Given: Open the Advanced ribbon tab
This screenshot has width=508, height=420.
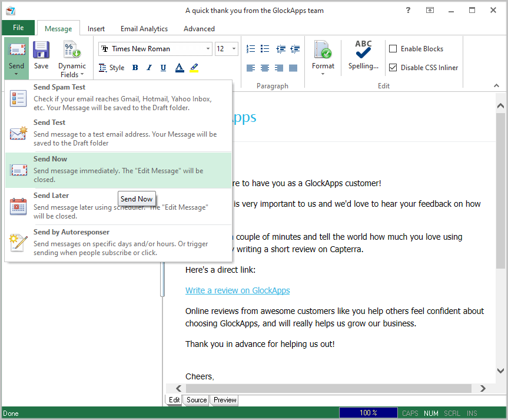Looking at the screenshot, I should [x=199, y=28].
